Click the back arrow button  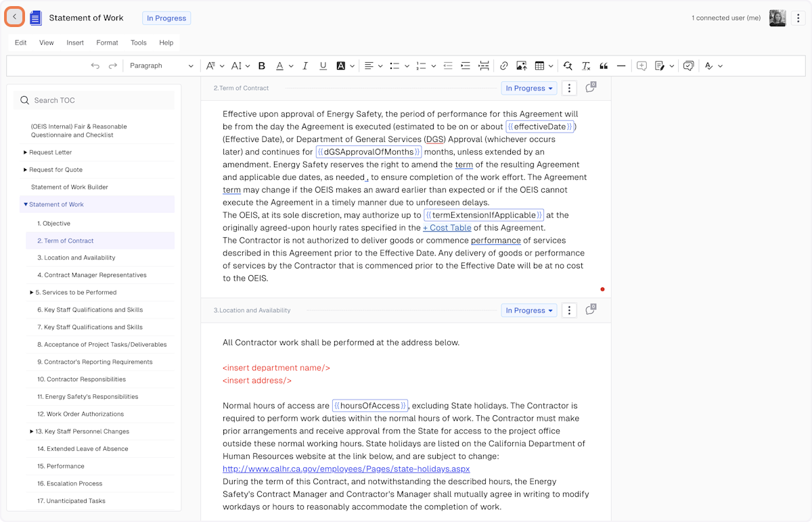coord(15,17)
